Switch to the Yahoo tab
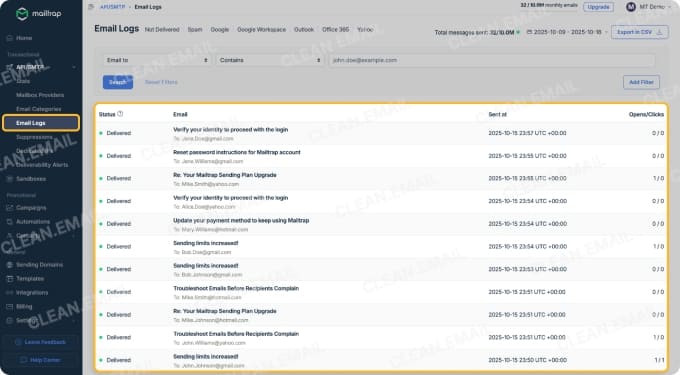The image size is (680, 375). (x=365, y=29)
